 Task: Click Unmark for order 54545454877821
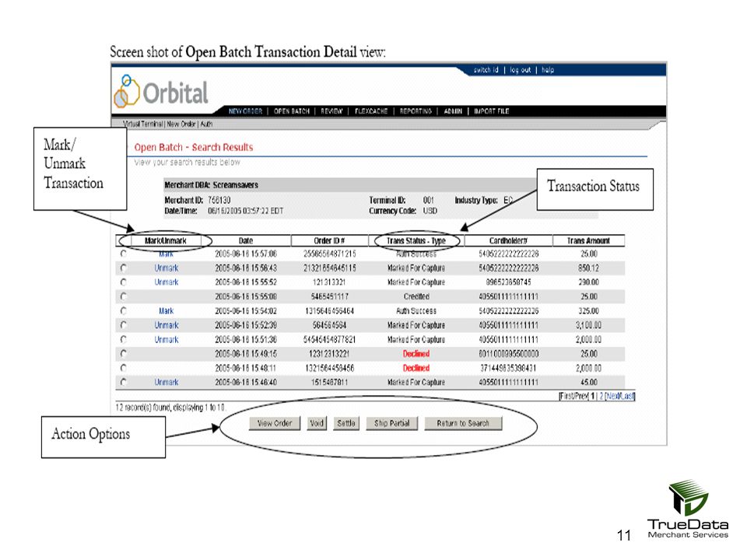pos(167,340)
